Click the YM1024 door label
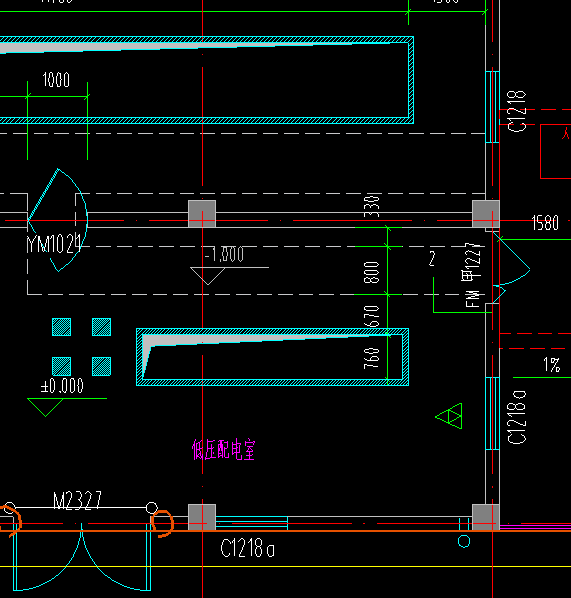The height and width of the screenshot is (598, 571). 54,244
